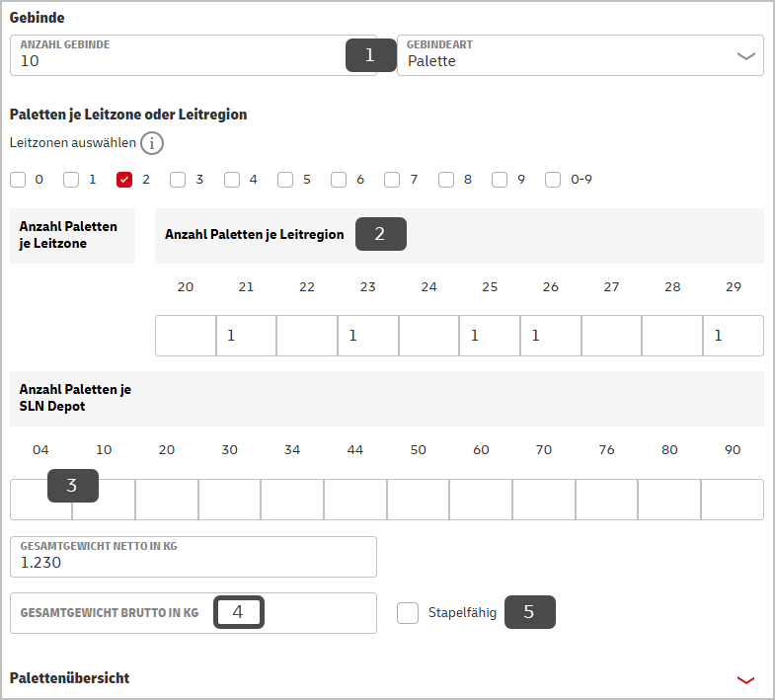Screen dimensions: 775x700
Task: Click 'Anzahl Paletten je Leitregion' header
Action: coord(254,234)
